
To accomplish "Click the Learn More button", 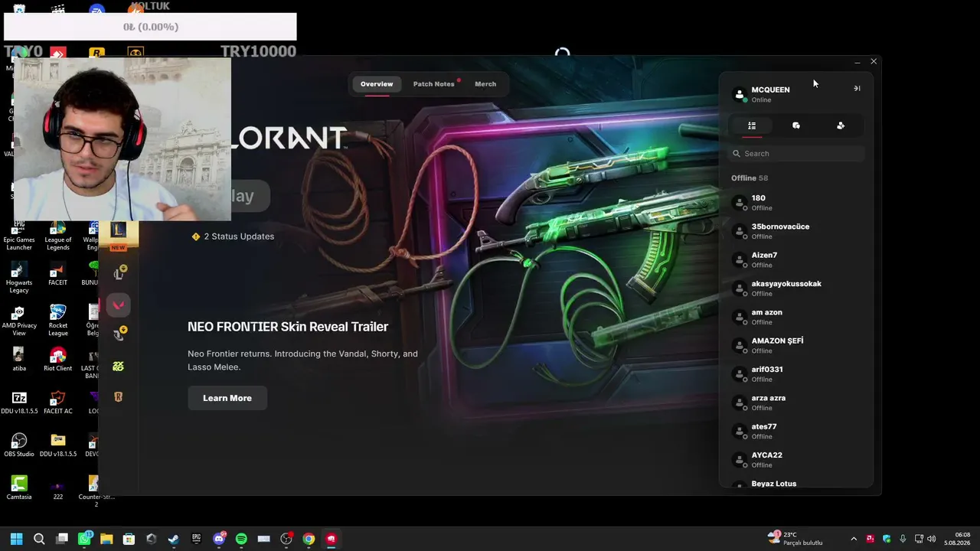I will pos(227,398).
